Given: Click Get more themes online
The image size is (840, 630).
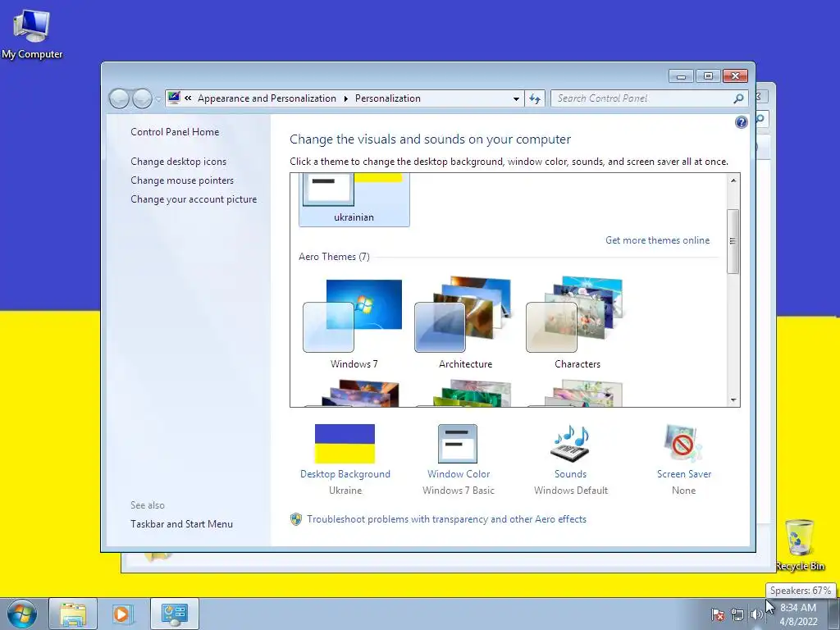Looking at the screenshot, I should [x=657, y=240].
